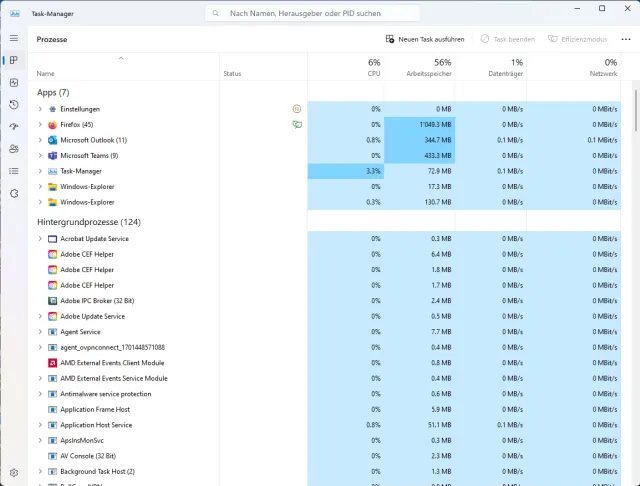Expand the Background Task Host (2) entry
The height and width of the screenshot is (486, 640).
(40, 471)
